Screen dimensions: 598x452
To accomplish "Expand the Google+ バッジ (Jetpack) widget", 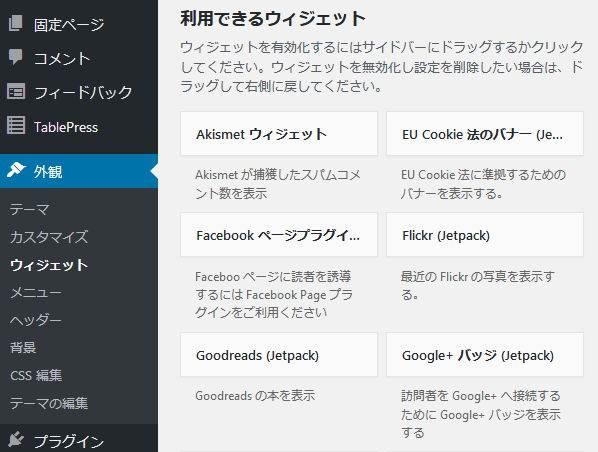I will tap(485, 355).
